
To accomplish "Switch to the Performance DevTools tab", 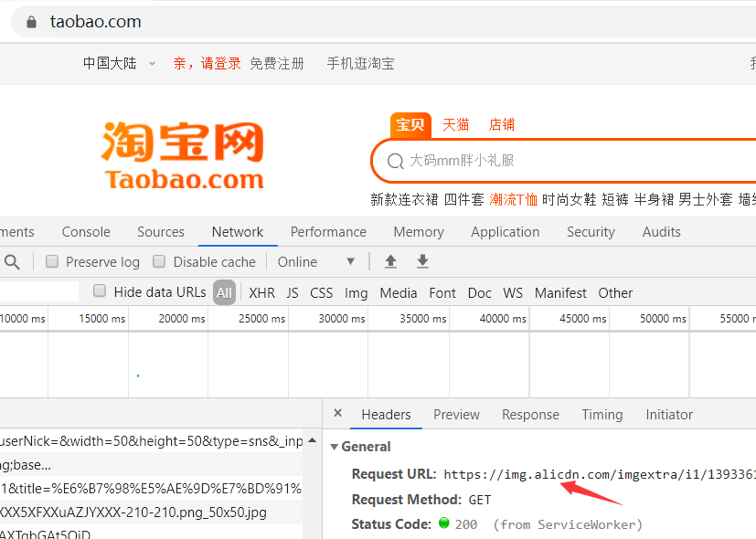I will [x=328, y=232].
